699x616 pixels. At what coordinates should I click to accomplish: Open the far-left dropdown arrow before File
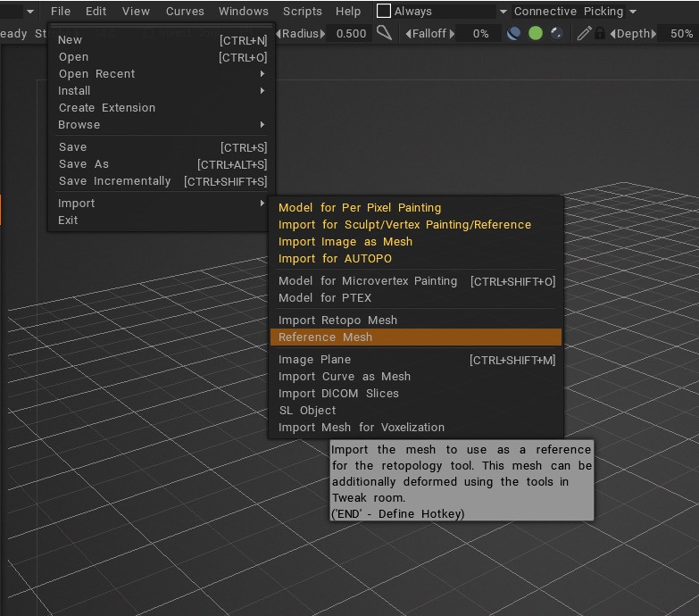(x=30, y=12)
